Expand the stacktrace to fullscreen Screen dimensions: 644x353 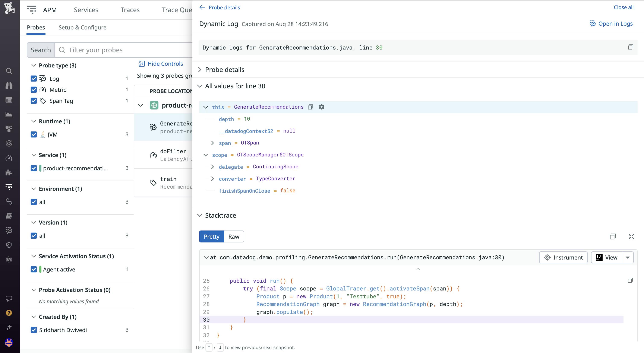click(631, 236)
